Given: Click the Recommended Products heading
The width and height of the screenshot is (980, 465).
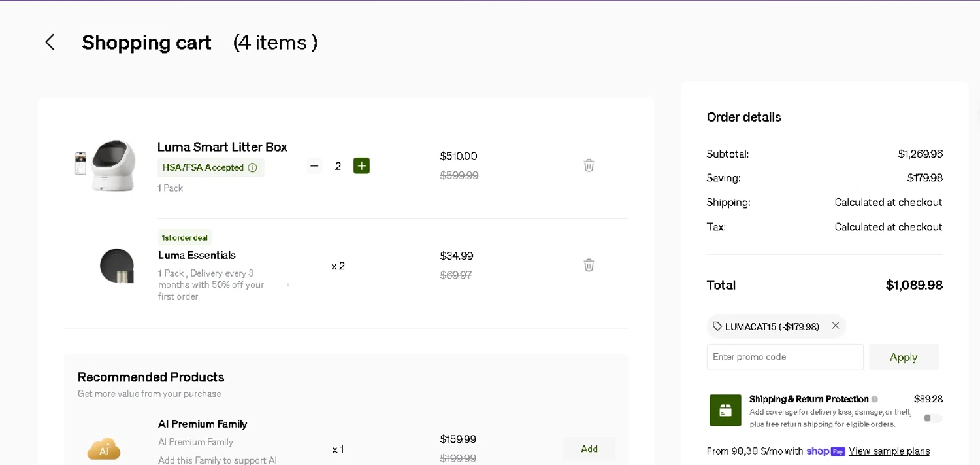Looking at the screenshot, I should [x=151, y=377].
